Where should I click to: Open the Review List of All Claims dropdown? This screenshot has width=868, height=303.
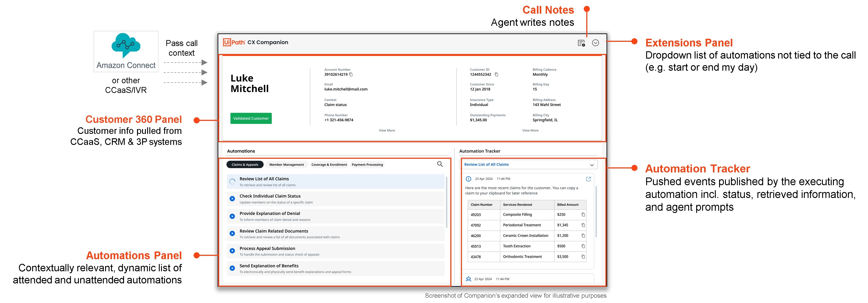pos(528,165)
